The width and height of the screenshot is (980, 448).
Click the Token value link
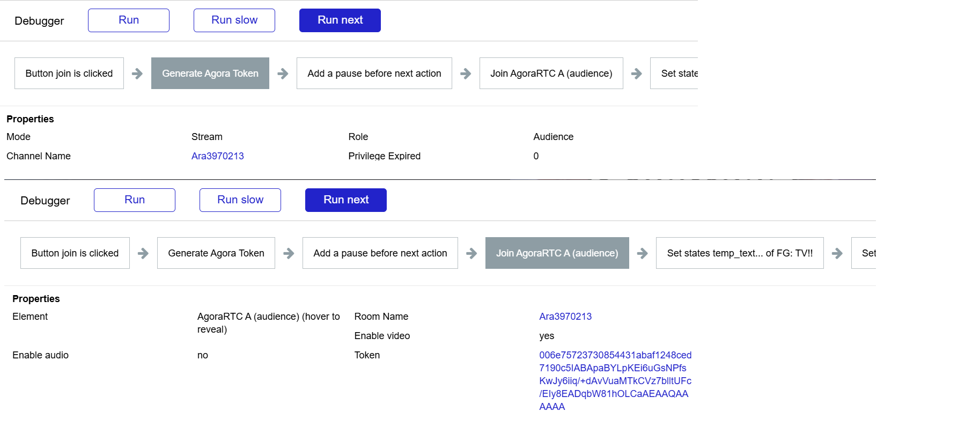pyautogui.click(x=615, y=381)
